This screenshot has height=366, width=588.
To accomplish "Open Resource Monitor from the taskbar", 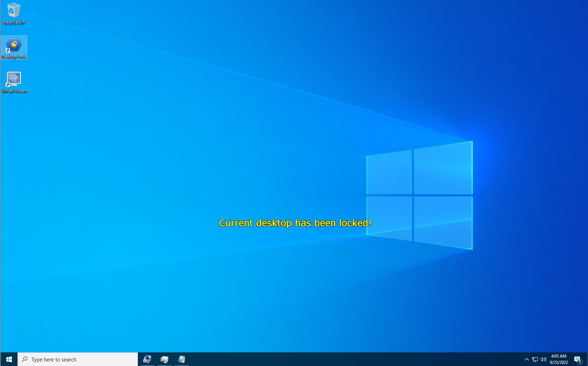I will point(164,359).
